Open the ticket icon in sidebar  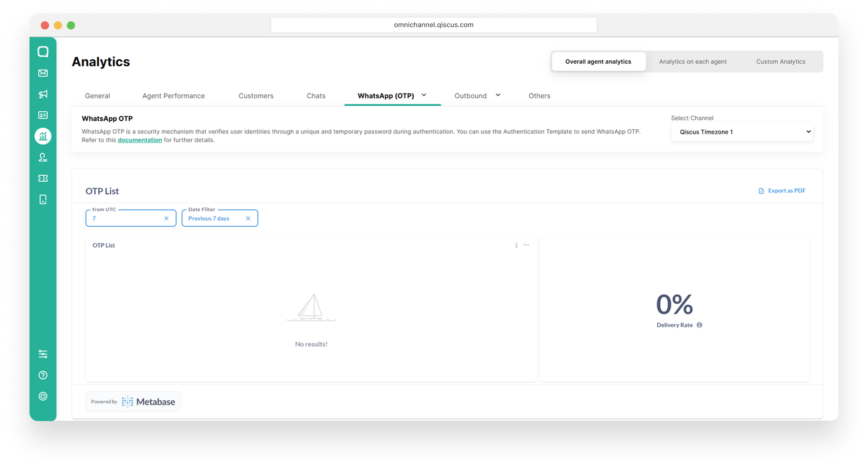tap(43, 178)
